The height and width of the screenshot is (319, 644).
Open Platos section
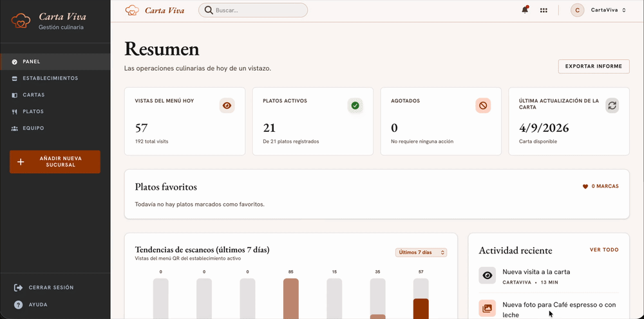point(55,111)
